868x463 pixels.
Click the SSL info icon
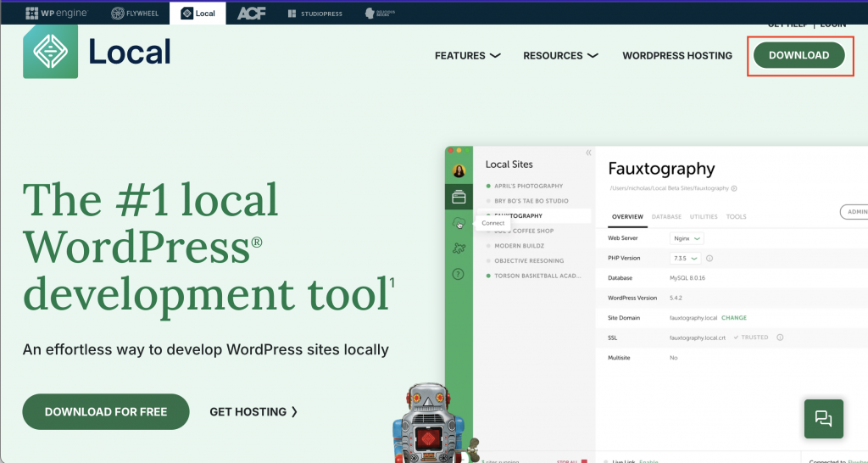tap(780, 337)
